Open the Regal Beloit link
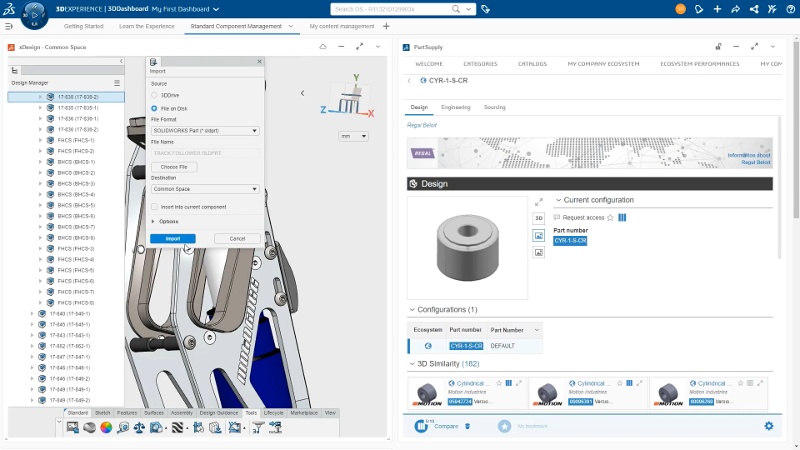 (422, 125)
